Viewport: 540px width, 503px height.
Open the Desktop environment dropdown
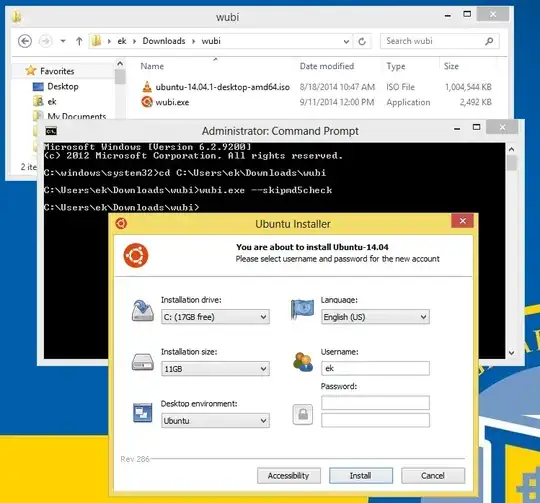[x=215, y=420]
